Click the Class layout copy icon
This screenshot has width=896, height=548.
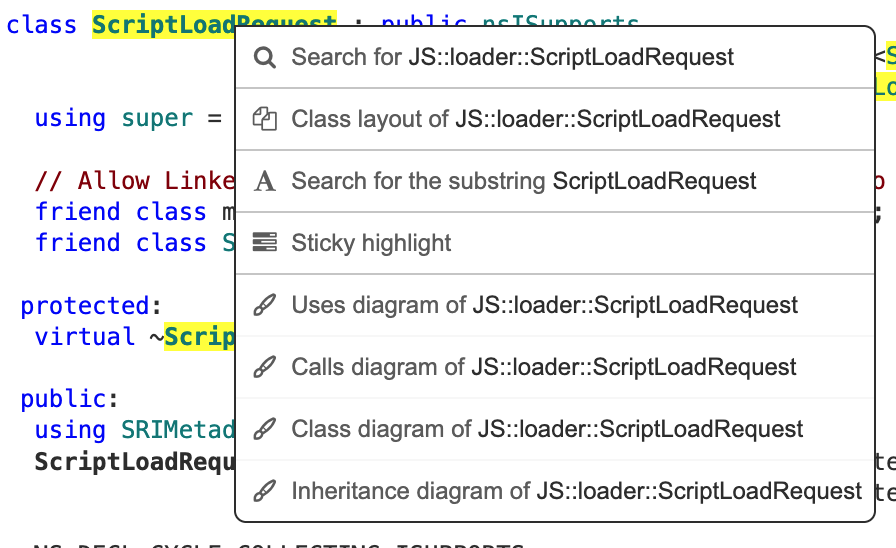tap(264, 120)
